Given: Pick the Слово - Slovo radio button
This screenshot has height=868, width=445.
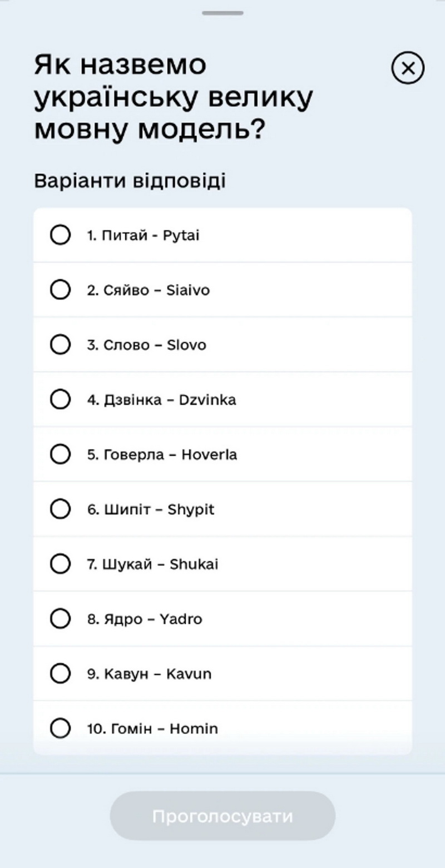Looking at the screenshot, I should pyautogui.click(x=60, y=345).
